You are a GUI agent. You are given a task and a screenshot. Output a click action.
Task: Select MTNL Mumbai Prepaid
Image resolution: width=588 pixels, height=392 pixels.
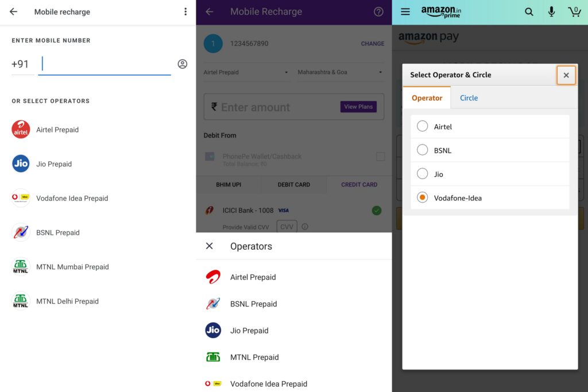tap(72, 267)
